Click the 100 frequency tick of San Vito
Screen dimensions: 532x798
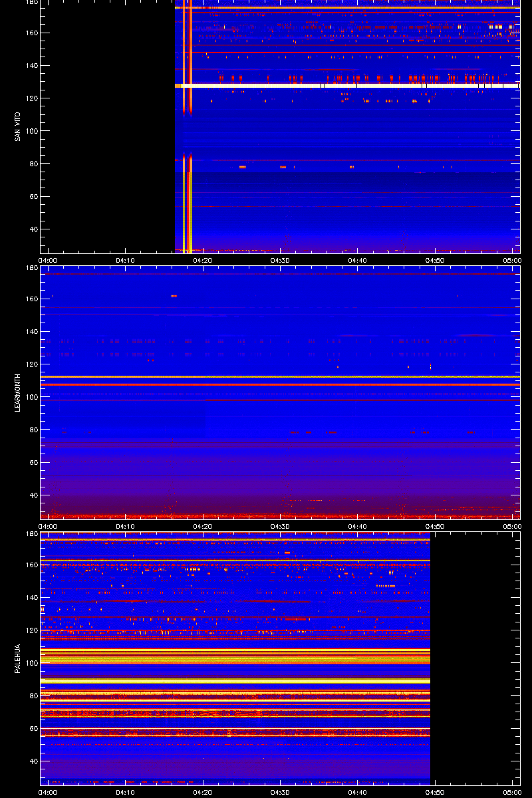(x=31, y=131)
